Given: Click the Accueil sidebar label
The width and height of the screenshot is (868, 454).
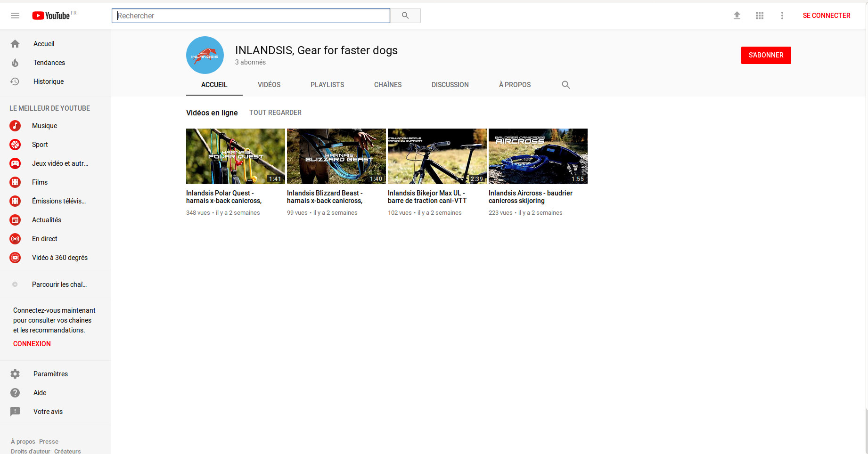Looking at the screenshot, I should 44,44.
